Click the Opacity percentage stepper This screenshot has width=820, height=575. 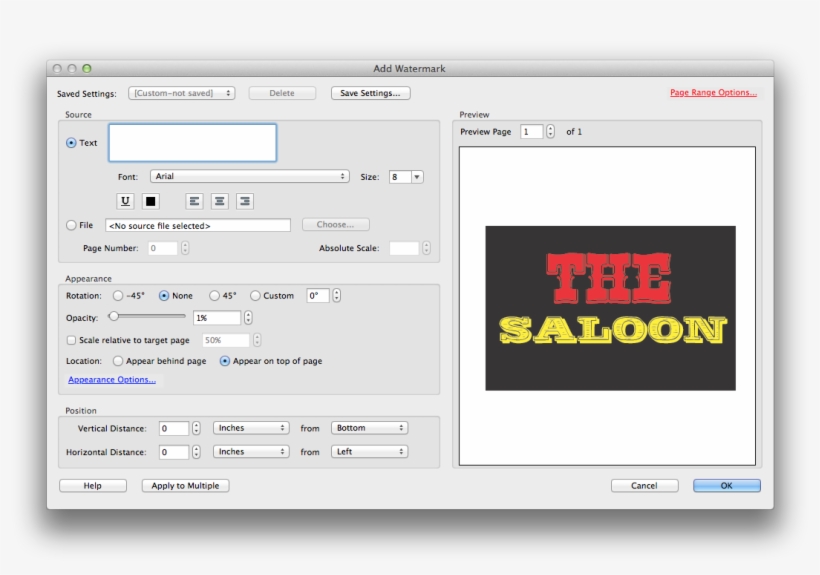(x=248, y=318)
